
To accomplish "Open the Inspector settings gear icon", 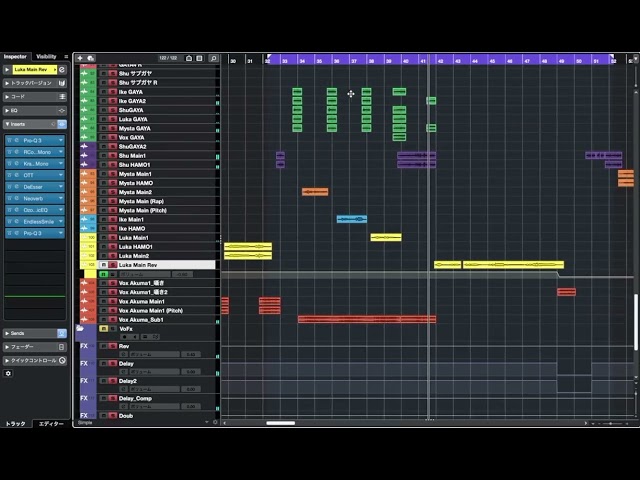I will (8, 373).
